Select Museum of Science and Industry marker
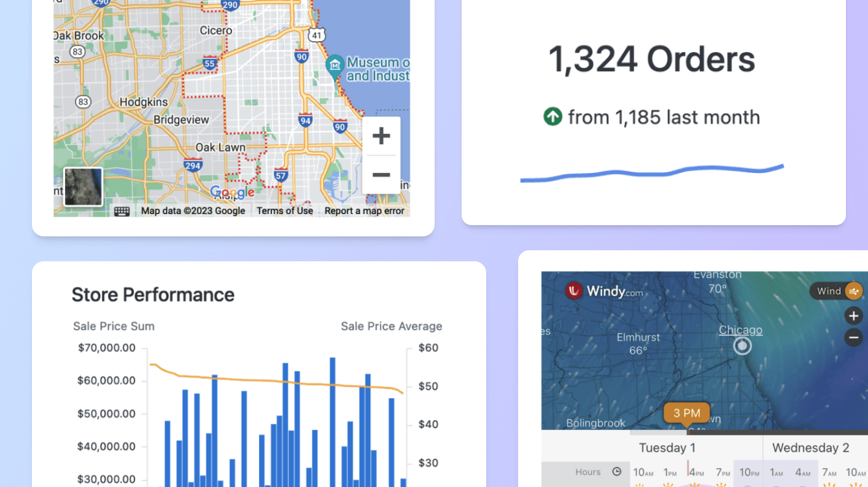 (335, 66)
